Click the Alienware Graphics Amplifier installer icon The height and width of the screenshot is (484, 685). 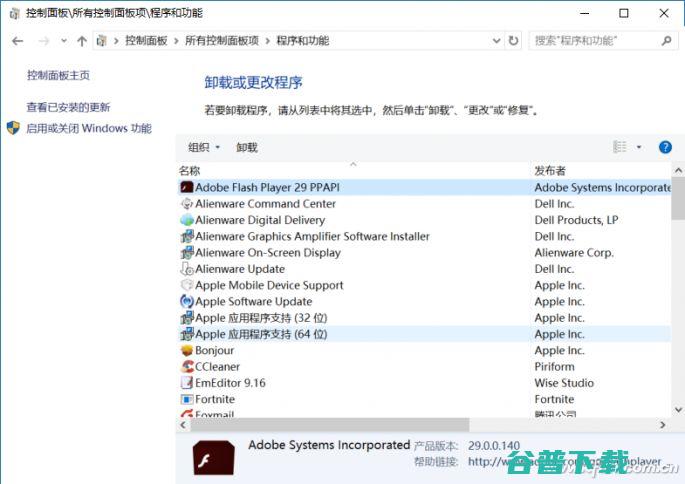tap(187, 236)
